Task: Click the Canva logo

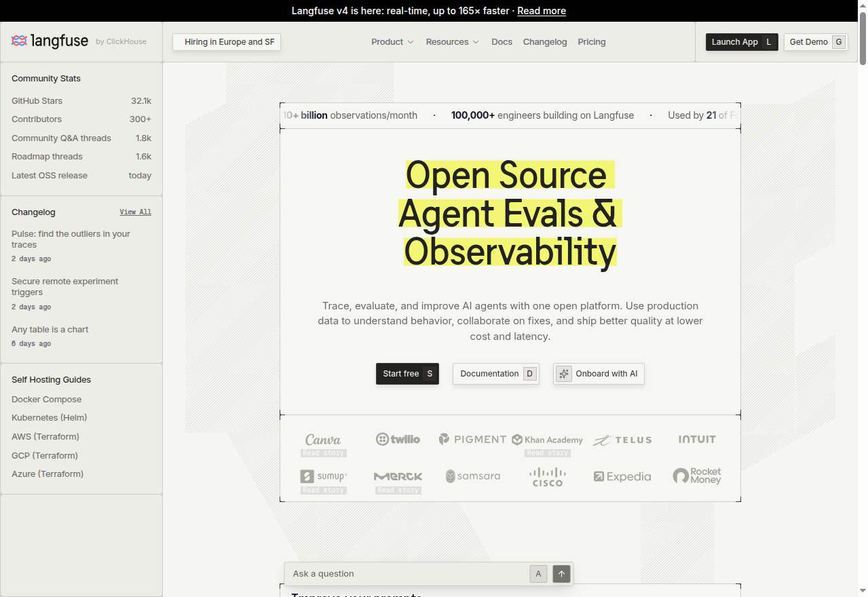Action: (323, 440)
